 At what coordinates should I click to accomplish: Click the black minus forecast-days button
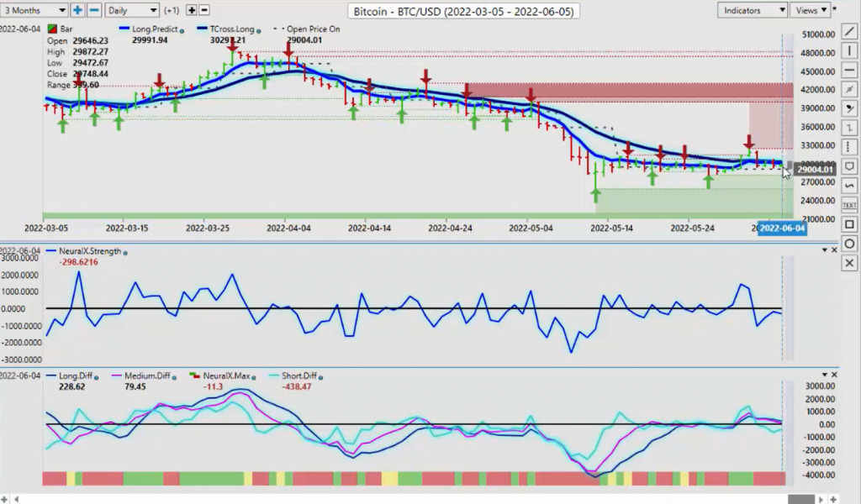pyautogui.click(x=203, y=10)
